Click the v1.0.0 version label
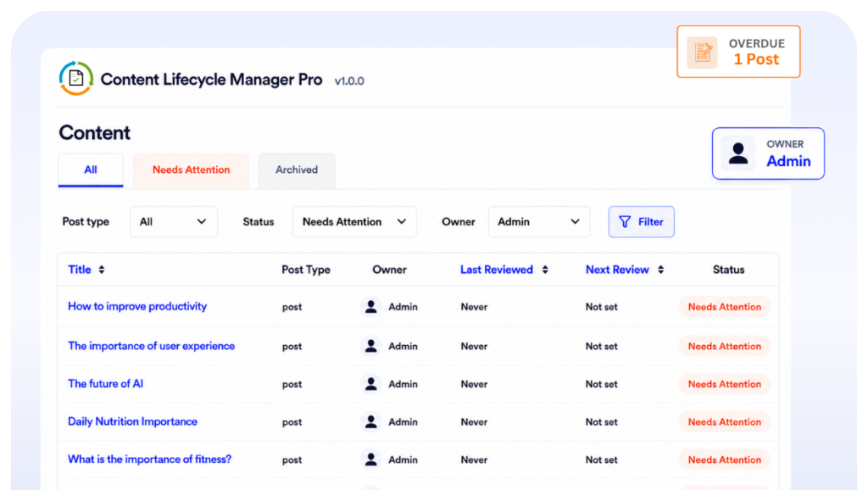 [349, 81]
